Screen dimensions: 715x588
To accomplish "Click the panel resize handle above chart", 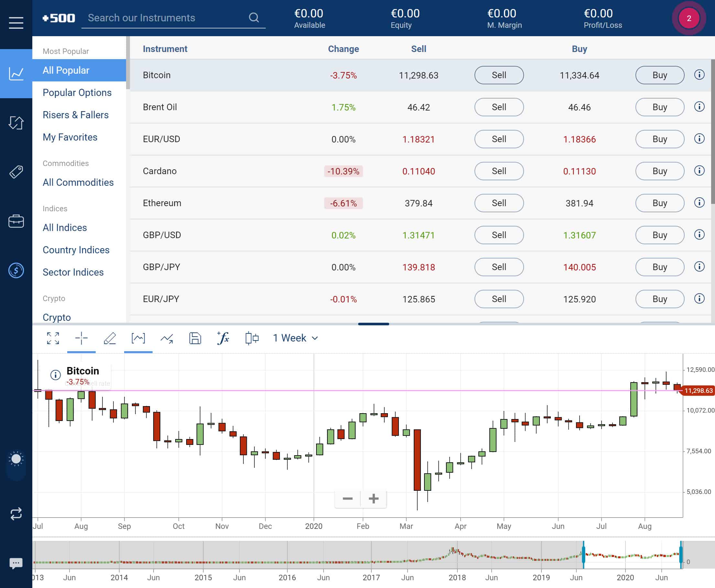I will click(373, 324).
